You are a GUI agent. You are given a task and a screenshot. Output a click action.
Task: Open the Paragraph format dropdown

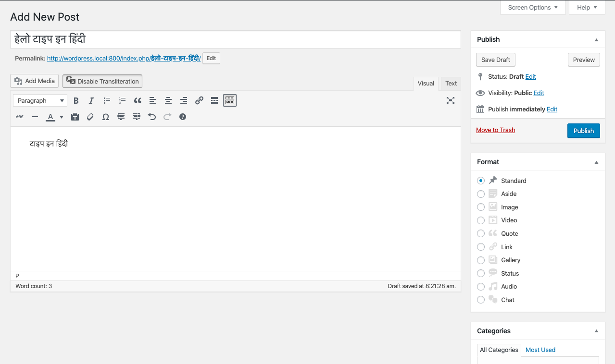(40, 100)
